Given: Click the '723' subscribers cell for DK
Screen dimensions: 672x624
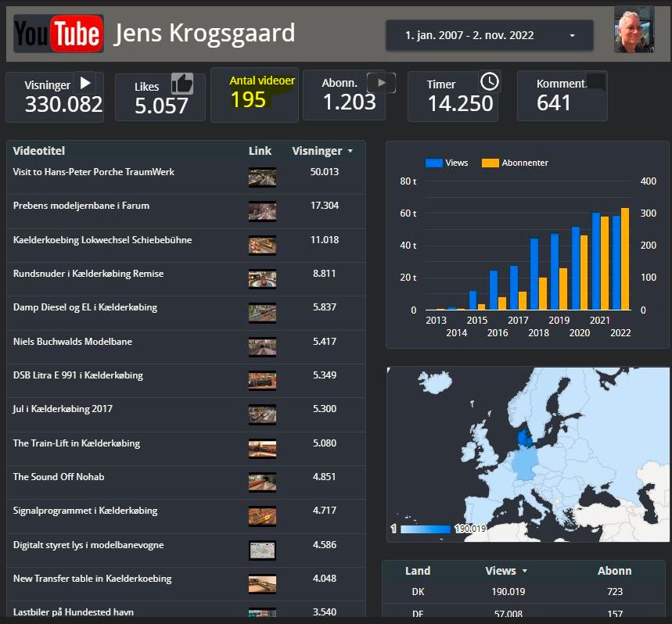Looking at the screenshot, I should (x=615, y=592).
